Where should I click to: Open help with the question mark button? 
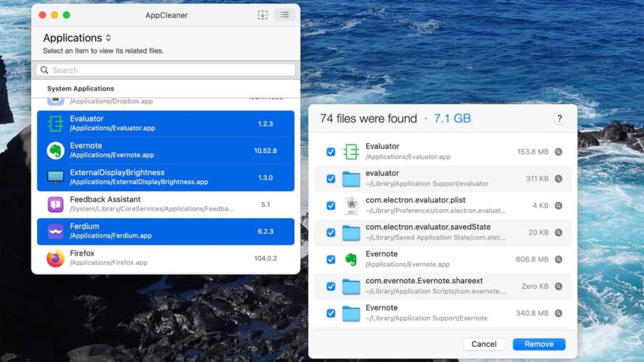(559, 119)
